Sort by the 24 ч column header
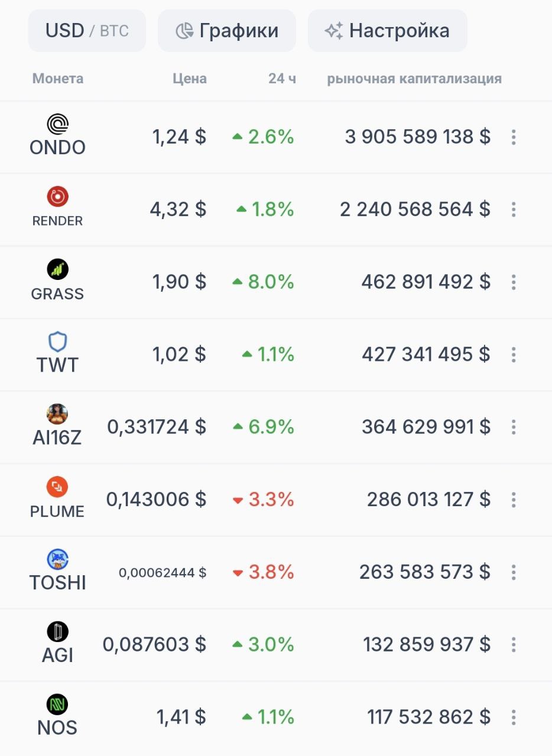 (x=283, y=79)
